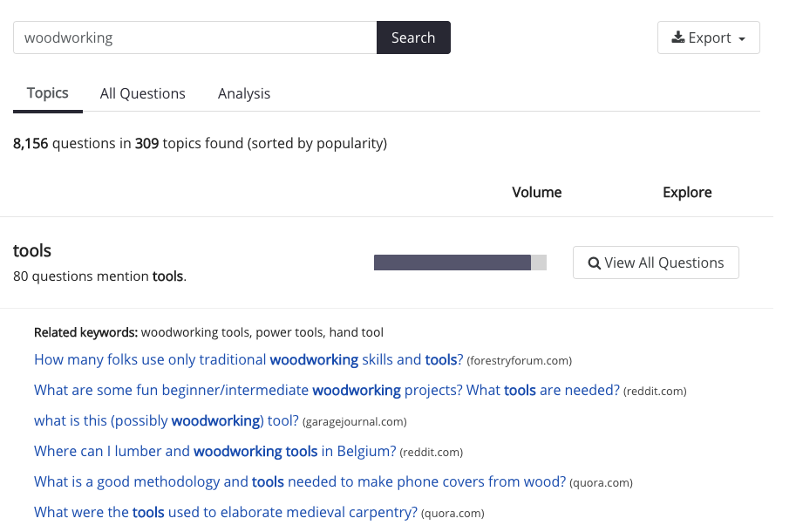Screen dimensions: 803x532
Task: Focus the woodworking search field
Action: point(194,38)
